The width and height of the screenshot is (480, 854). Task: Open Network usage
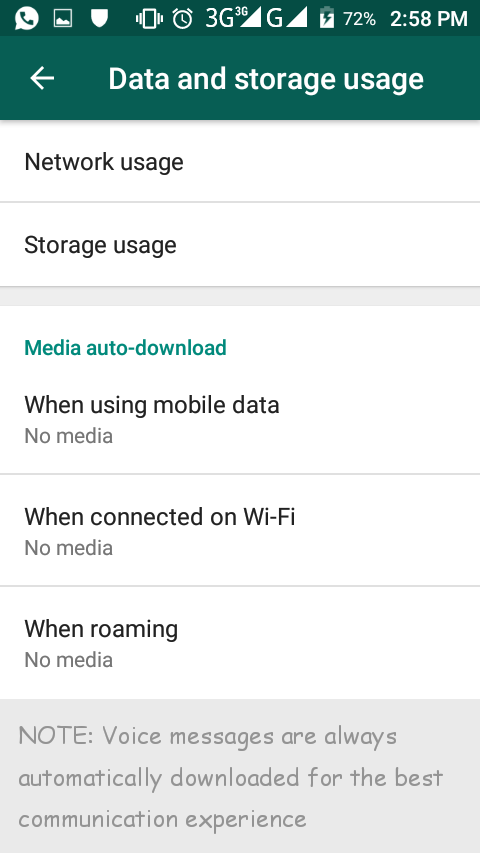click(240, 162)
